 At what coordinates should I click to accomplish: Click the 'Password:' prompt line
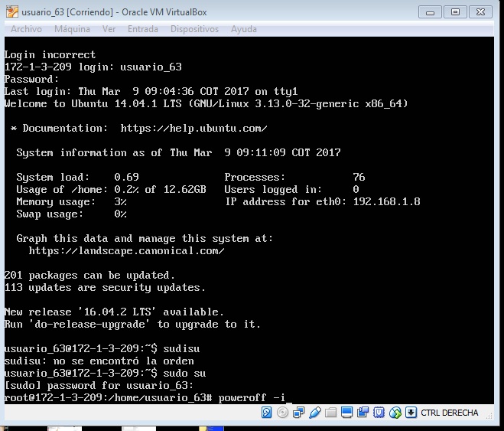click(x=31, y=79)
